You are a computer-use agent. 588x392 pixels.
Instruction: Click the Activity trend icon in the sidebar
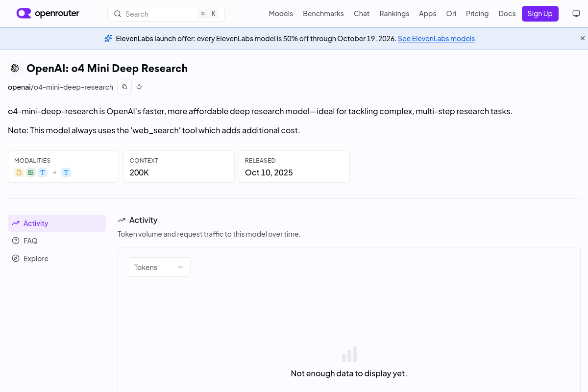click(16, 223)
